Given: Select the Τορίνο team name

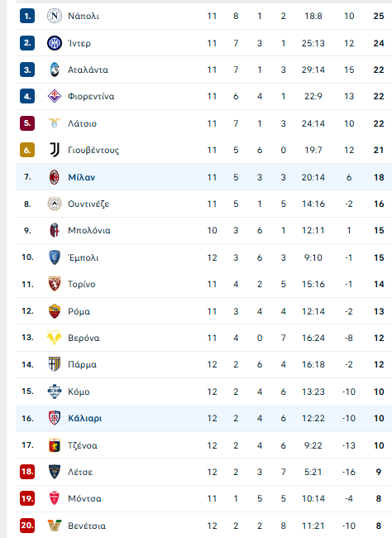Looking at the screenshot, I should pyautogui.click(x=82, y=284).
